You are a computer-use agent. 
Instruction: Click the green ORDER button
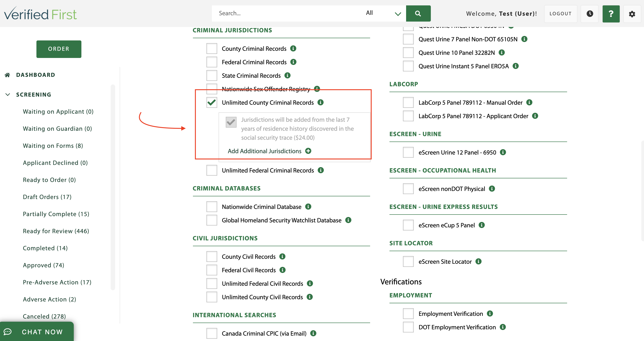point(59,49)
